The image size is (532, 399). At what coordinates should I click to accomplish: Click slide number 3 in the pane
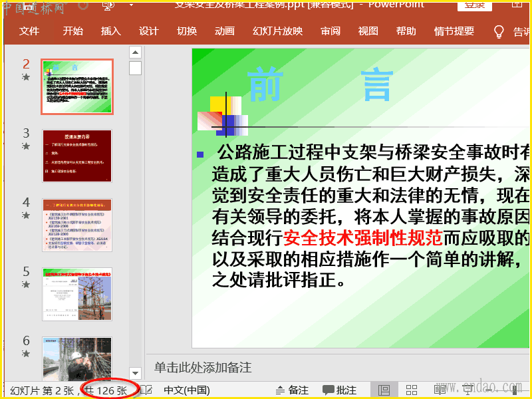coord(26,133)
